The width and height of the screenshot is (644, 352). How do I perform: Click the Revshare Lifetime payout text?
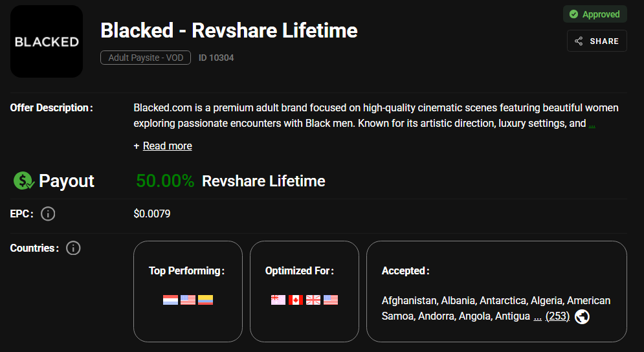[263, 181]
